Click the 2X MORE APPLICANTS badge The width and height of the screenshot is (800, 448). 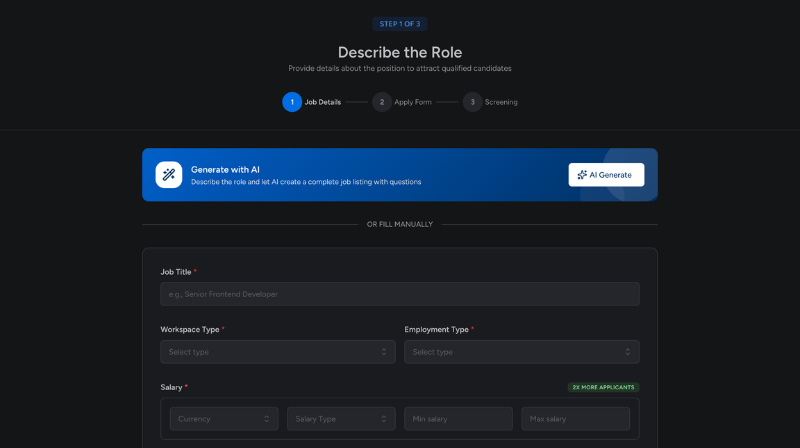[x=603, y=387]
